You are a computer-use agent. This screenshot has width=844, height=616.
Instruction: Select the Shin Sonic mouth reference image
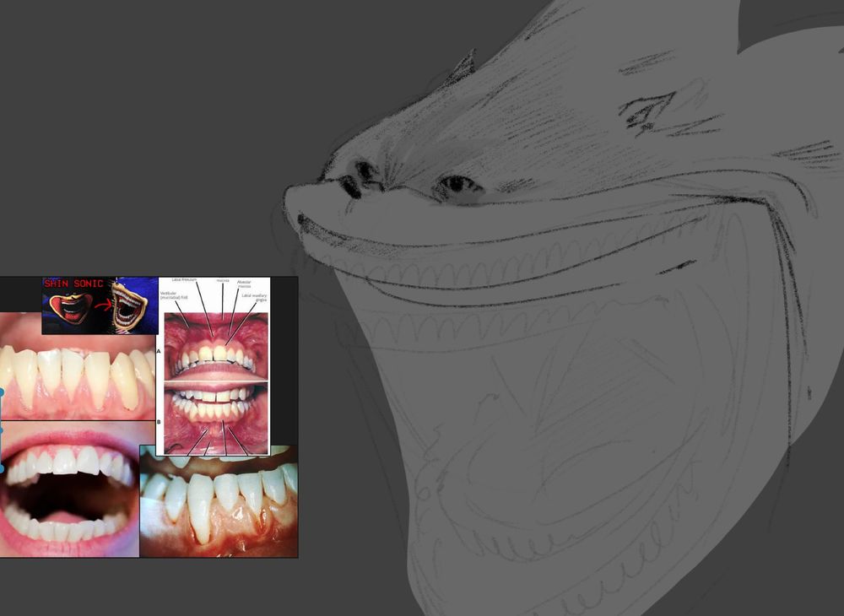100,305
